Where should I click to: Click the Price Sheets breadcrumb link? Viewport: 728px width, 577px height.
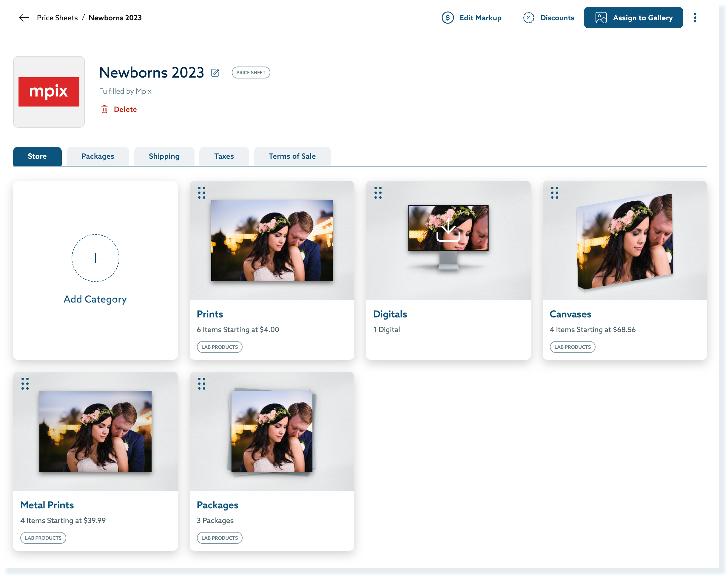click(57, 18)
